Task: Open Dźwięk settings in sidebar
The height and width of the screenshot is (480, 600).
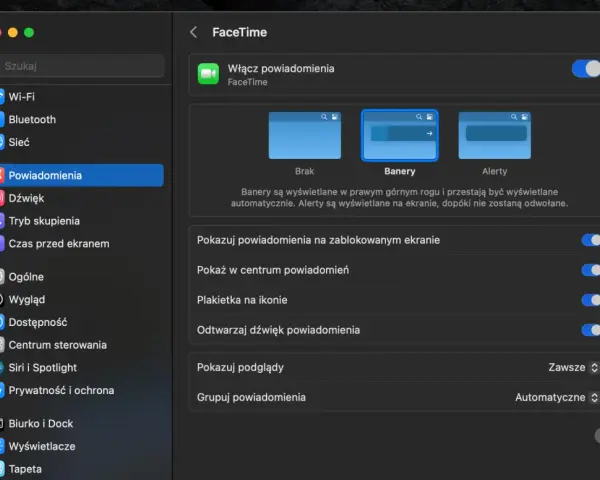Action: click(82, 198)
